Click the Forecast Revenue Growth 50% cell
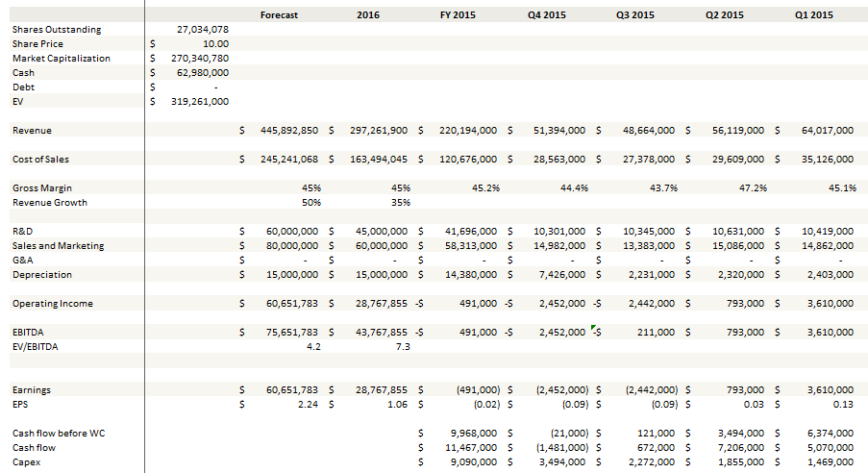This screenshot has width=868, height=473. pyautogui.click(x=310, y=202)
